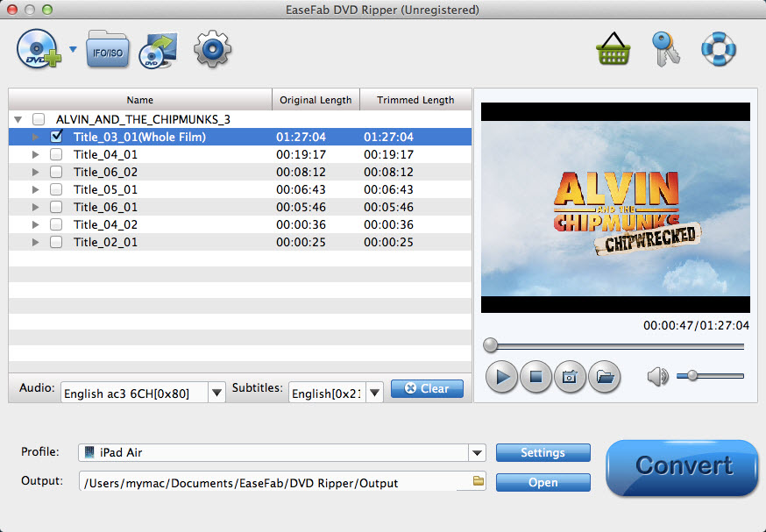Check the Title_06_01 checkbox

click(56, 207)
